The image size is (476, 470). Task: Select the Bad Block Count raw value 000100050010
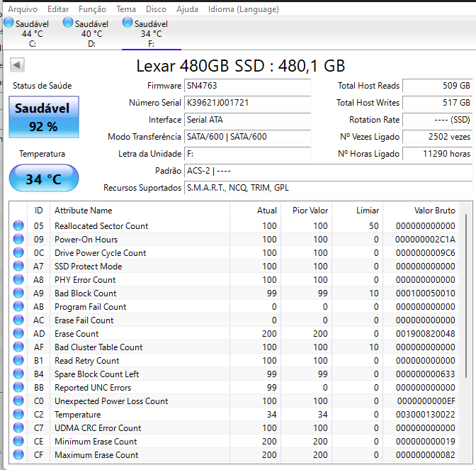(x=425, y=293)
